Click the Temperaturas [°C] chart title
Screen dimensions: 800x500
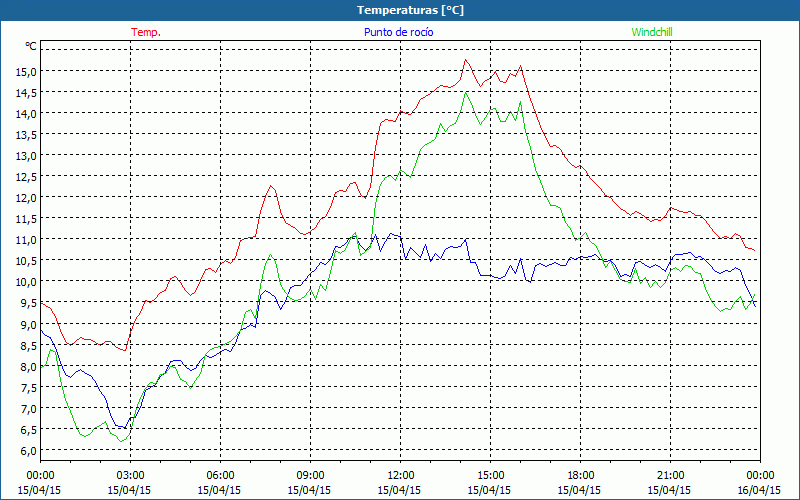(410, 10)
